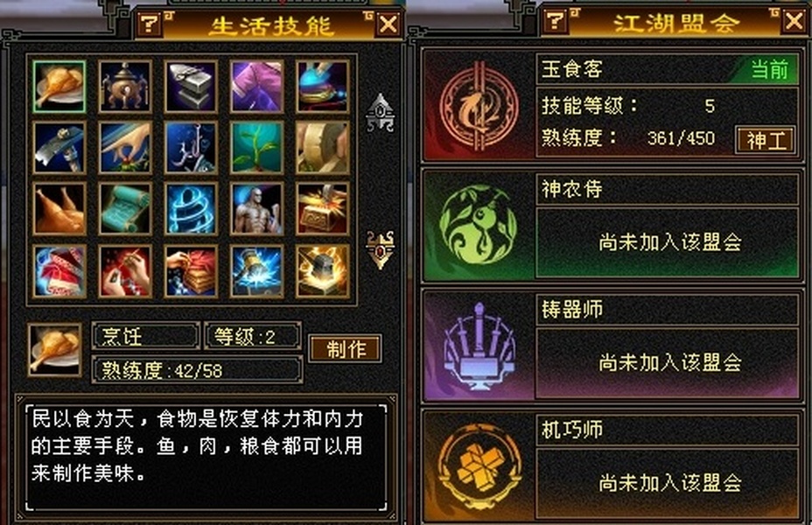Image resolution: width=812 pixels, height=525 pixels.
Task: Select the purple robe tailoring skill icon
Action: point(257,87)
